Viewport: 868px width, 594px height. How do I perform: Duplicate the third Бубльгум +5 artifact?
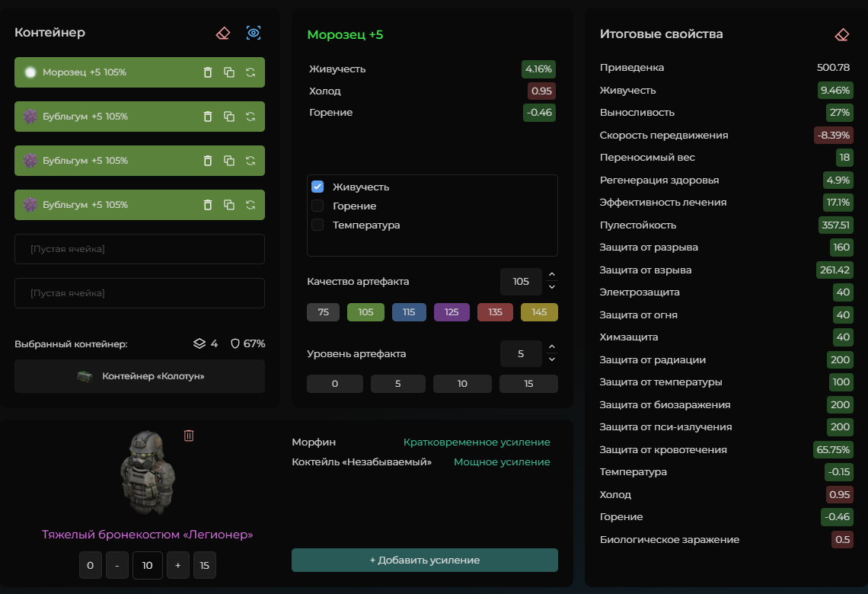[229, 205]
